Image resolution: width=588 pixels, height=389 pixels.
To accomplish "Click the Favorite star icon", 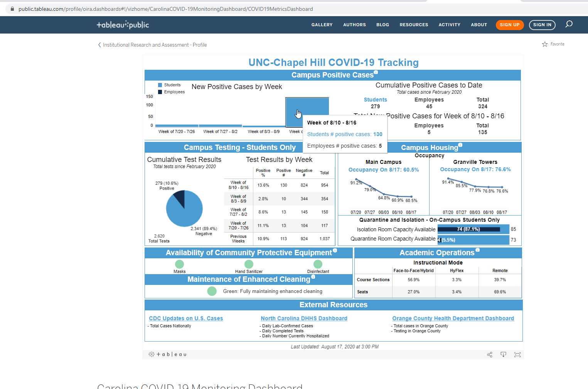I will click(x=545, y=44).
